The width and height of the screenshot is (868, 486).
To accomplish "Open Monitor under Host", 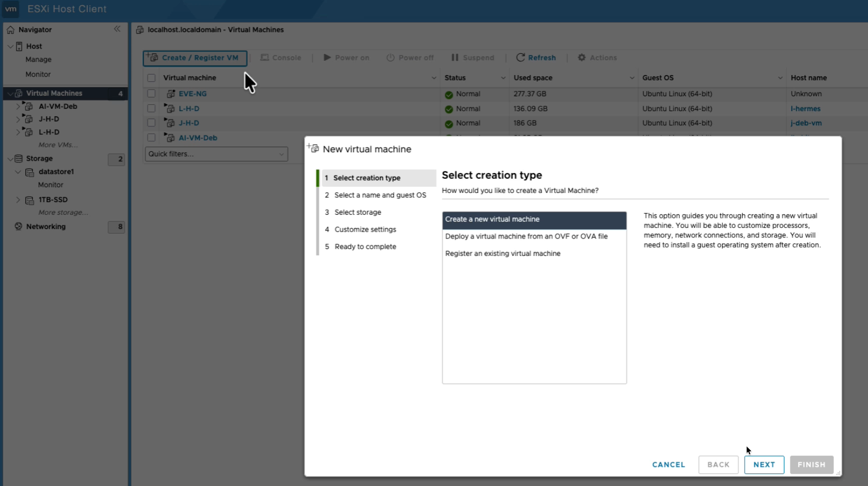I will click(x=38, y=75).
